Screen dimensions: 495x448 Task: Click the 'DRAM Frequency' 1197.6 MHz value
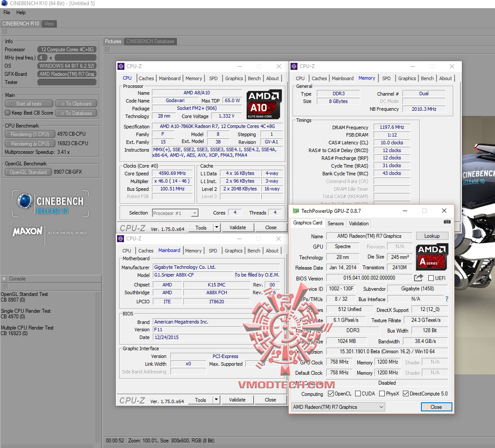click(392, 127)
